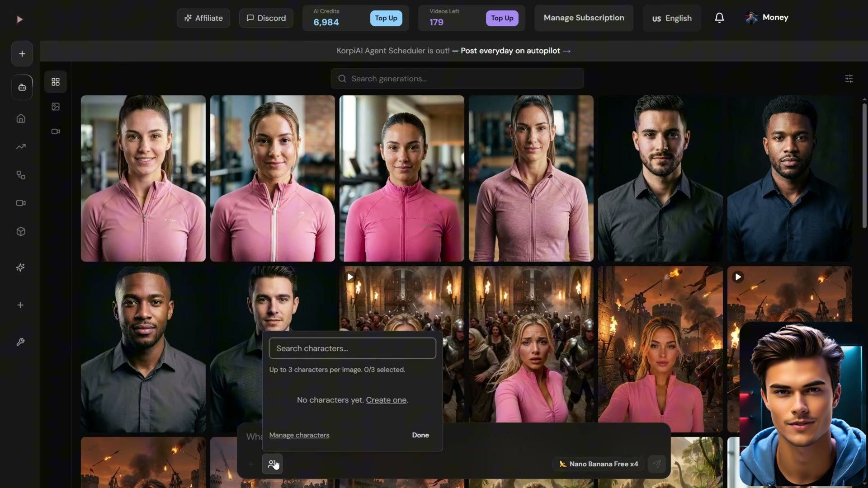868x488 pixels.
Task: Open the wrench tools icon in sidebar
Action: (x=20, y=342)
